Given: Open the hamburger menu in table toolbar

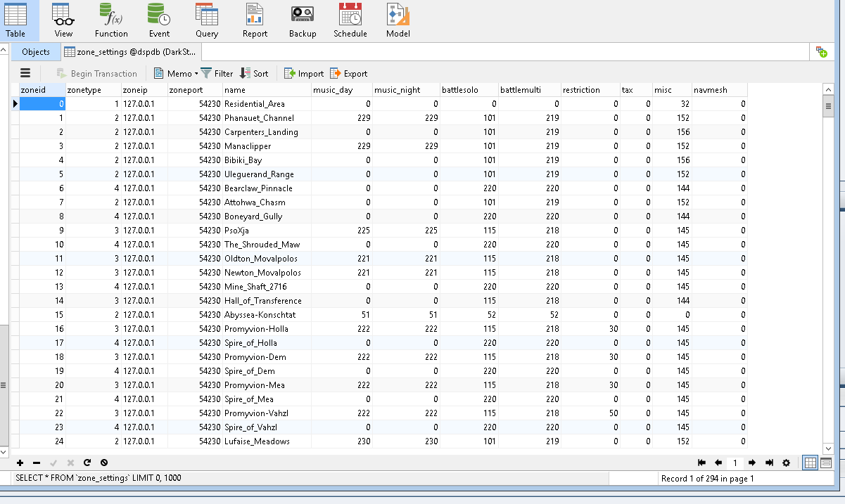Looking at the screenshot, I should point(25,73).
